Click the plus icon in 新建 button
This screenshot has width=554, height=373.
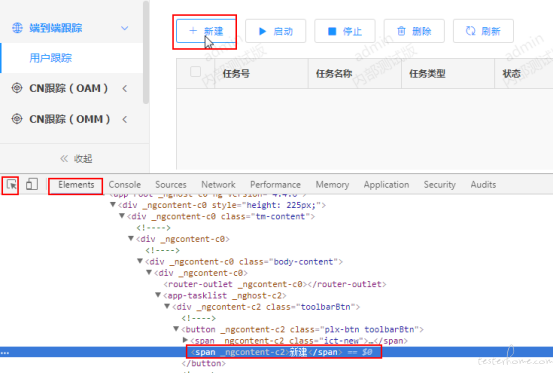[193, 31]
